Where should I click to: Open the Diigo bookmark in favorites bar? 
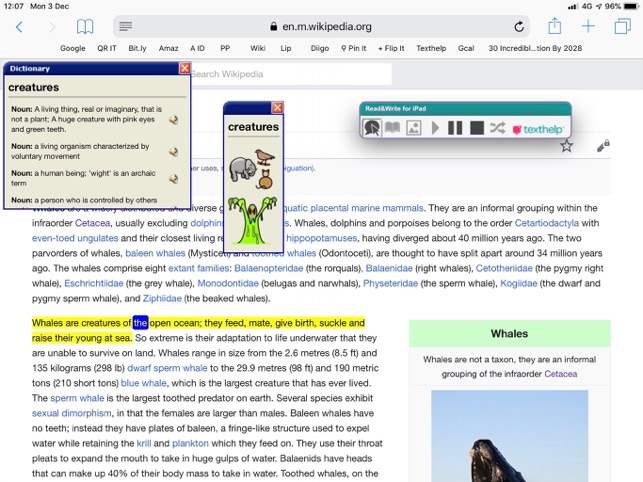pos(319,48)
